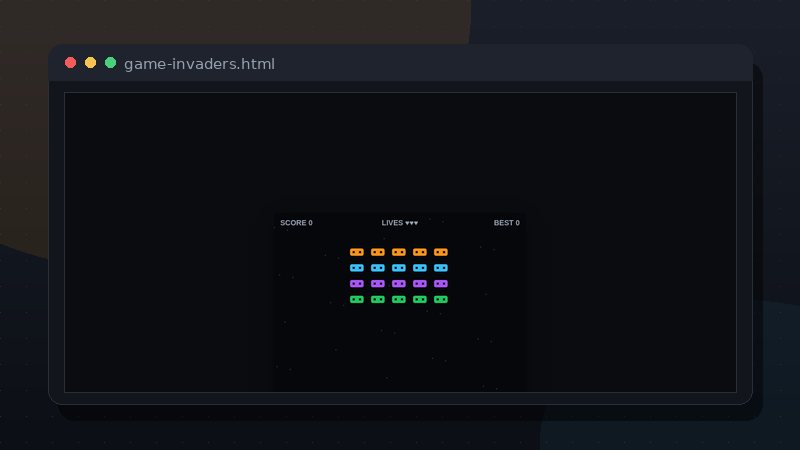Click the BEST 0 label
Viewport: 800px width, 450px height.
[x=507, y=223]
